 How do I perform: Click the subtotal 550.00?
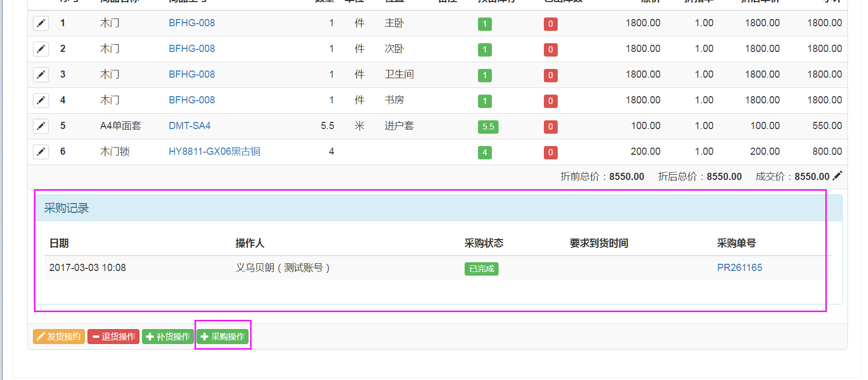pos(827,125)
